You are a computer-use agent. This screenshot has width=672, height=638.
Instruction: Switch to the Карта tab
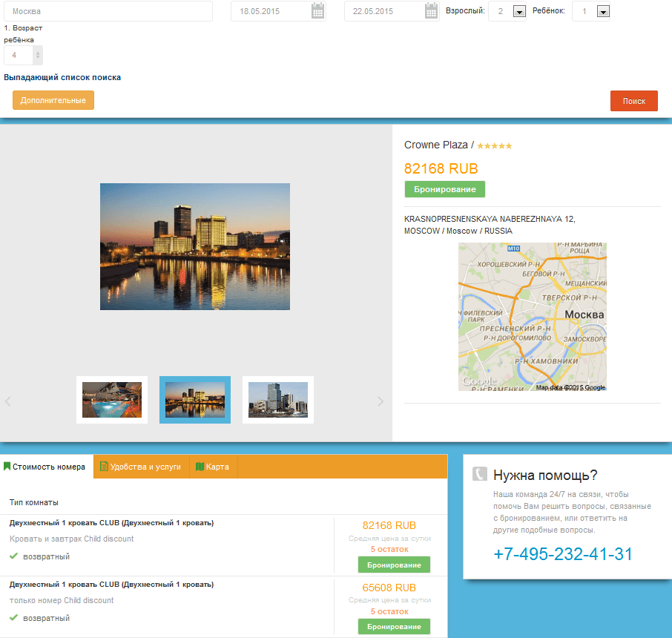[214, 467]
